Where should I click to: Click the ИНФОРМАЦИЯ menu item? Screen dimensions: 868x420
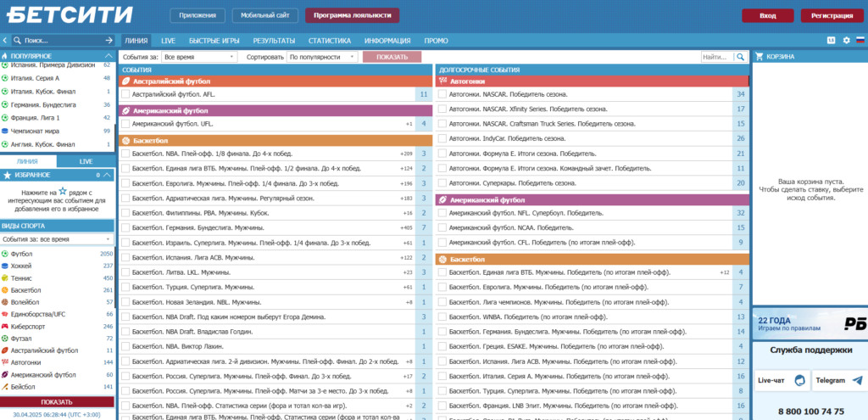tap(387, 41)
